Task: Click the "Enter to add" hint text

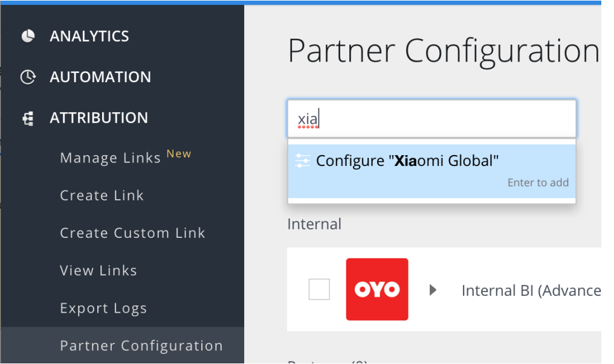Action: point(538,183)
